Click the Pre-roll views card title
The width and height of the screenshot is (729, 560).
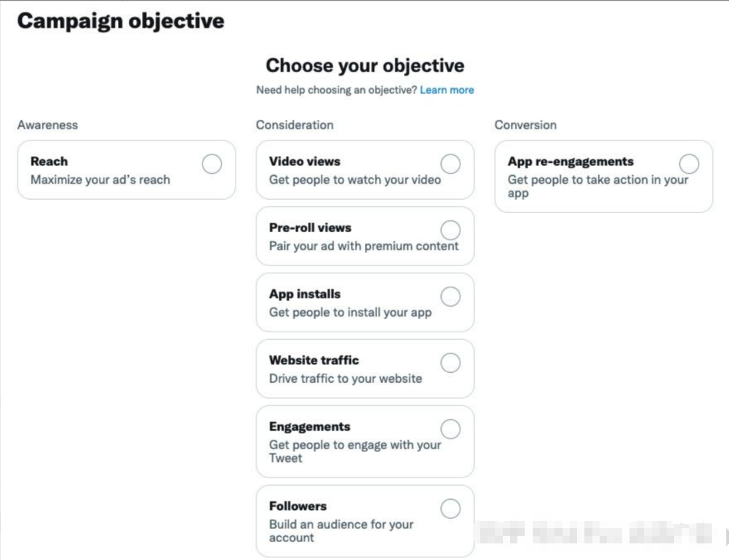pyautogui.click(x=310, y=228)
